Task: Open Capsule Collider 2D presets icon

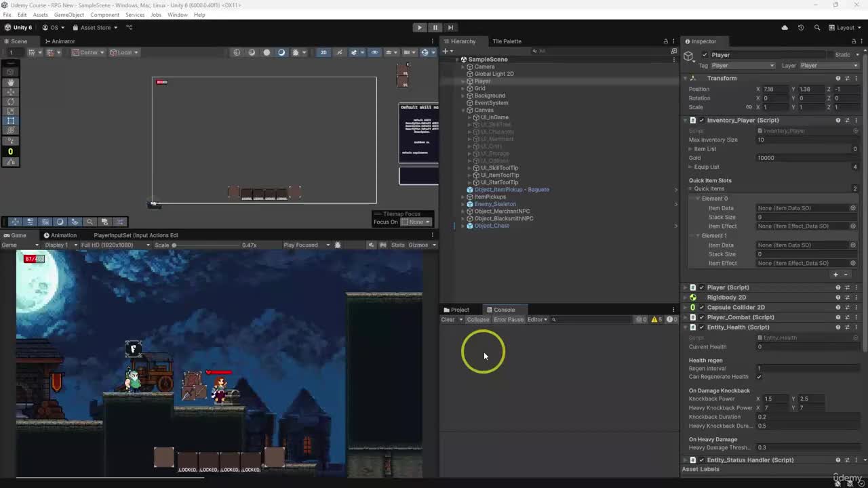Action: 847,308
